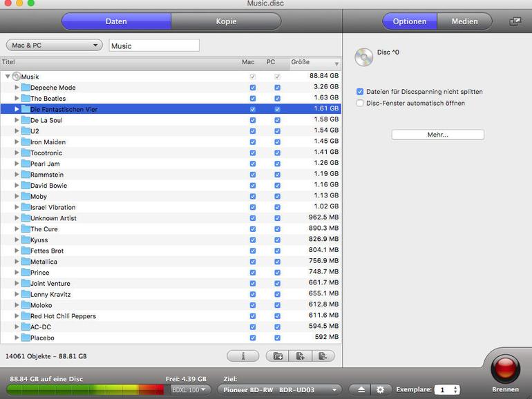Open the Pioneer BD-RW target drive dropdown
The image size is (532, 399).
(279, 390)
